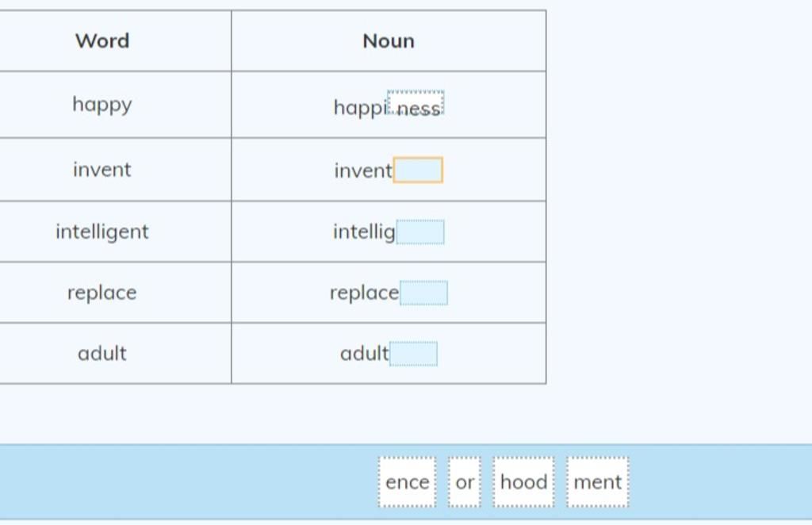
Task: Click "replace" in the Word column
Action: point(102,293)
